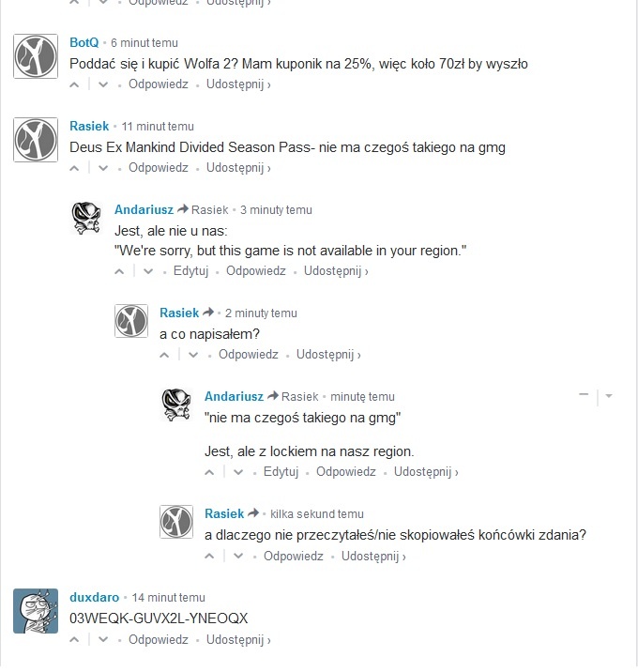638x672 pixels.
Task: Upvote Rasiek's 'a dlaczego nie przeczytałeś' reply
Action: (x=209, y=557)
